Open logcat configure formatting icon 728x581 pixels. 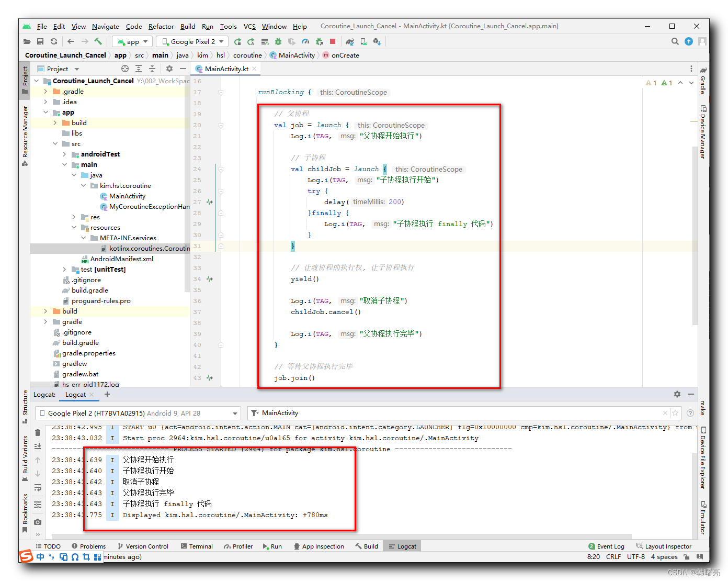point(38,505)
